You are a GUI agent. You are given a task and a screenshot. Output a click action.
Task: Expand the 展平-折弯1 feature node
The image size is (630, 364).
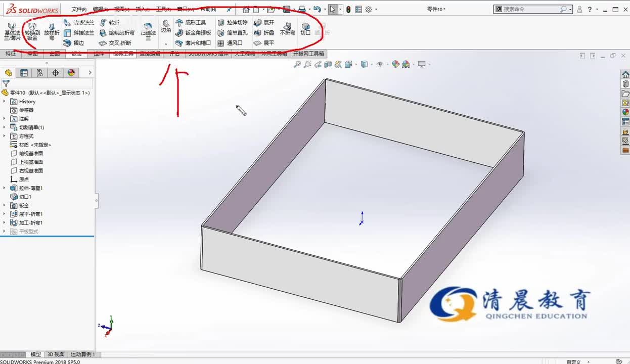[5, 214]
